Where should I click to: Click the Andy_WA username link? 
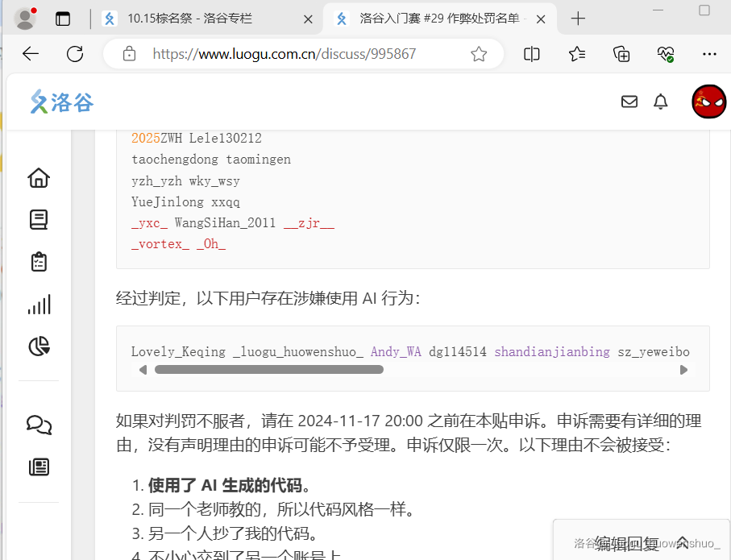click(396, 352)
